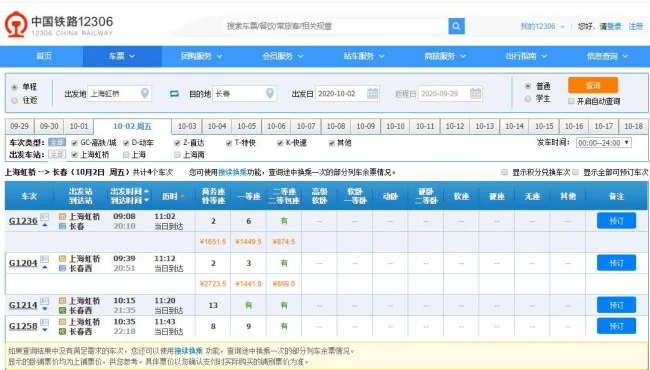Click the top site search input field
Image resolution: width=650 pixels, height=370 pixels.
coord(335,26)
